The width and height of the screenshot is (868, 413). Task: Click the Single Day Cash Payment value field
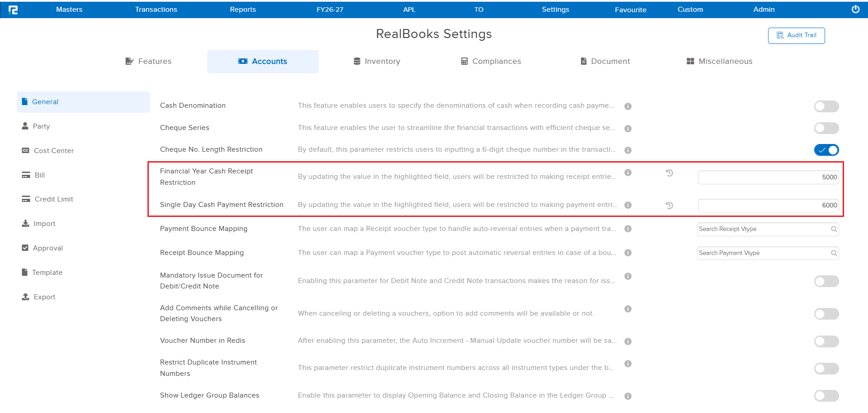point(768,205)
